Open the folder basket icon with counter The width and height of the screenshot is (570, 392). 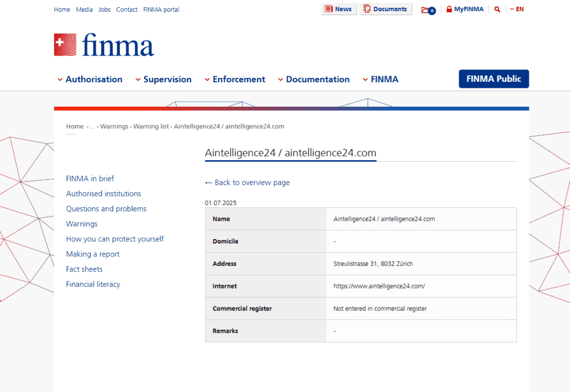pyautogui.click(x=428, y=10)
